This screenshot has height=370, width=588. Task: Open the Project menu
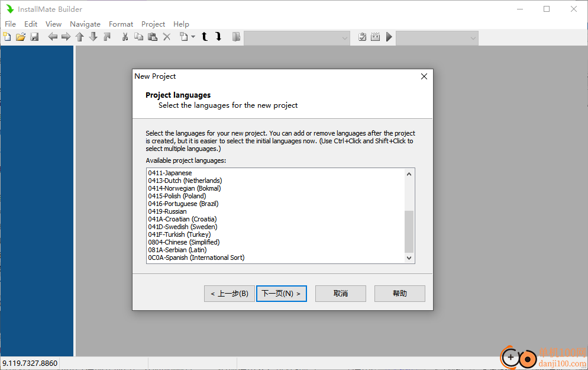(153, 24)
